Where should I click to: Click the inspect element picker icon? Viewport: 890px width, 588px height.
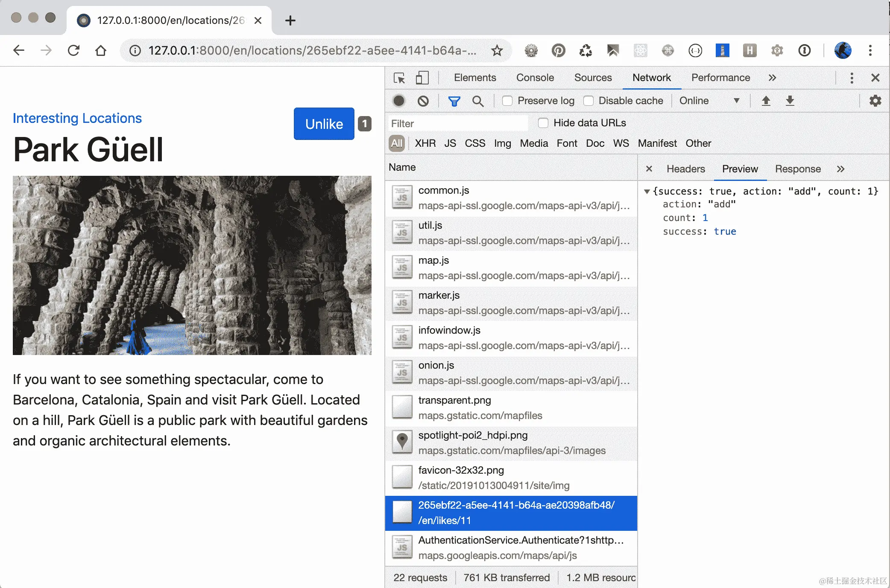point(399,78)
